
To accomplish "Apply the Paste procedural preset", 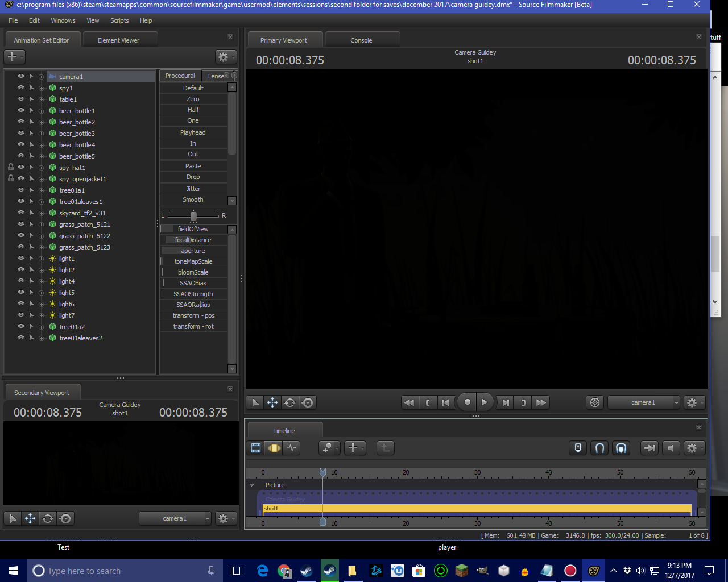I will point(193,166).
